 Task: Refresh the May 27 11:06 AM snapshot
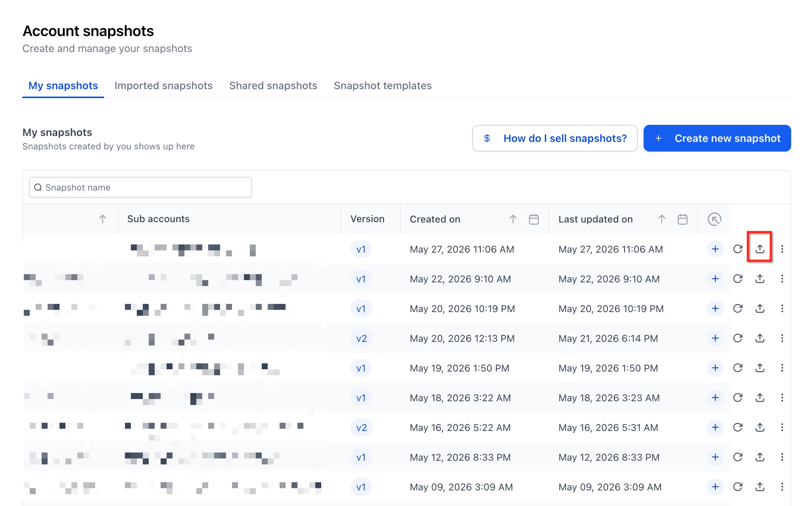pos(738,249)
